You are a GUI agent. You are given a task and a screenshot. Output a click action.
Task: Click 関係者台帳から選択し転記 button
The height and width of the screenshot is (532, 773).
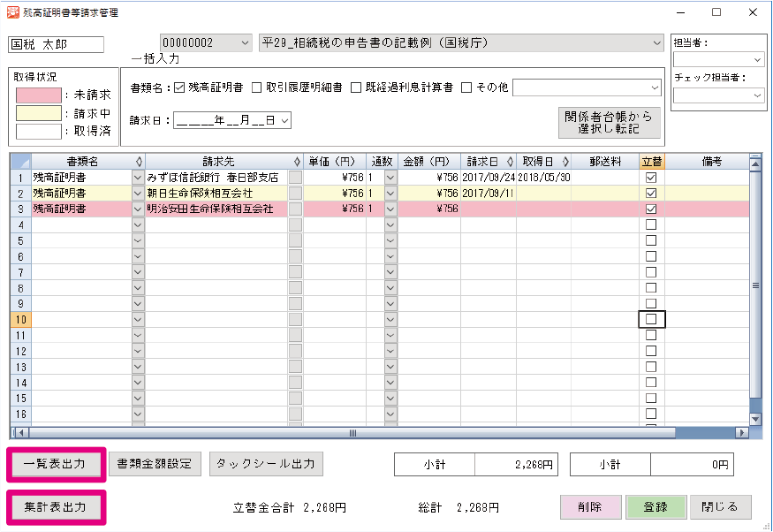(x=610, y=123)
